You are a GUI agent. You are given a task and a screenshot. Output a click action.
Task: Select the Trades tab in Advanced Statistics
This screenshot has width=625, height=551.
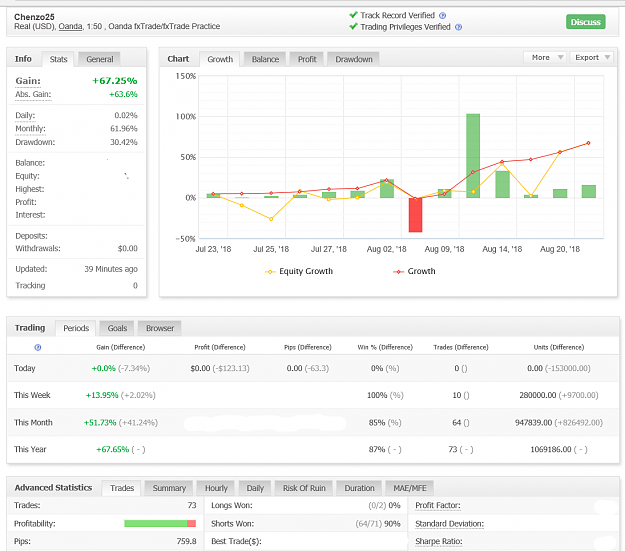[x=122, y=488]
